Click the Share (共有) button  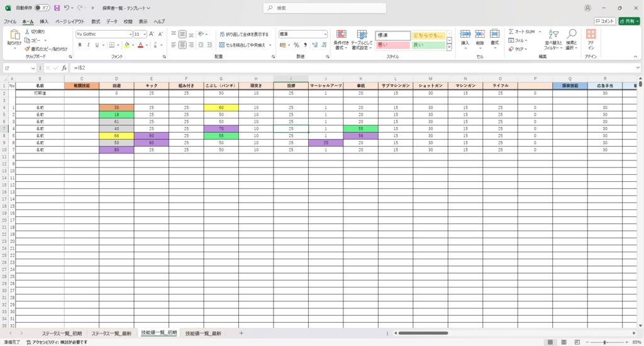(x=629, y=21)
